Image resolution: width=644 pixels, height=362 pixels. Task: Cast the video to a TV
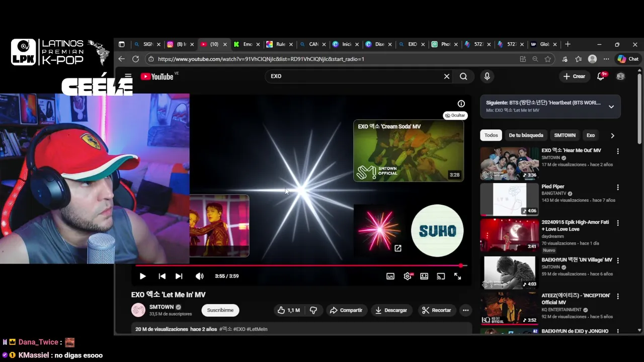pos(441,276)
